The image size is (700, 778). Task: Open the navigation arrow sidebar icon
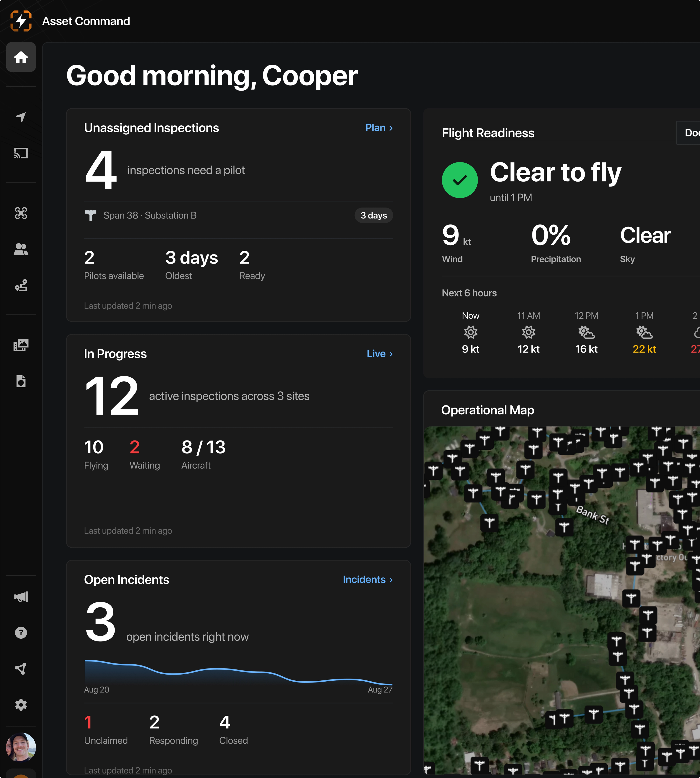click(x=21, y=117)
